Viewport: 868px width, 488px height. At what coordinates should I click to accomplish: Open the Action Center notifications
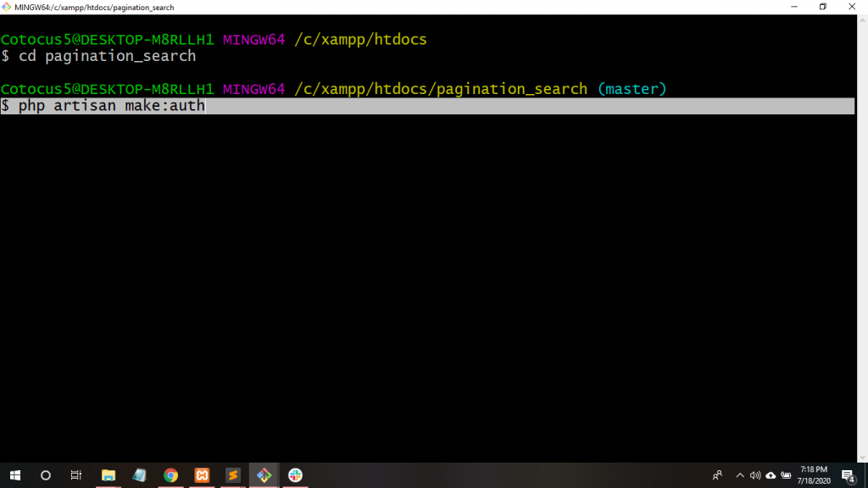[848, 475]
